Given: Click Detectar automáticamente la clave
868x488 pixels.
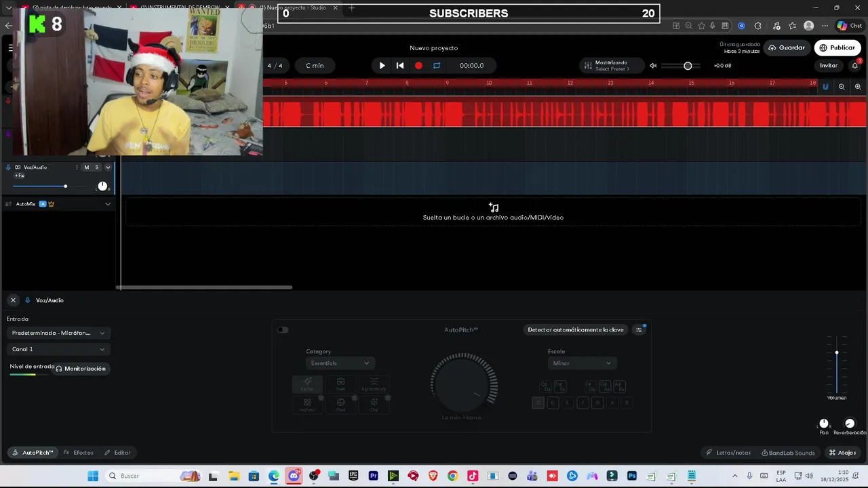Looking at the screenshot, I should (x=576, y=330).
